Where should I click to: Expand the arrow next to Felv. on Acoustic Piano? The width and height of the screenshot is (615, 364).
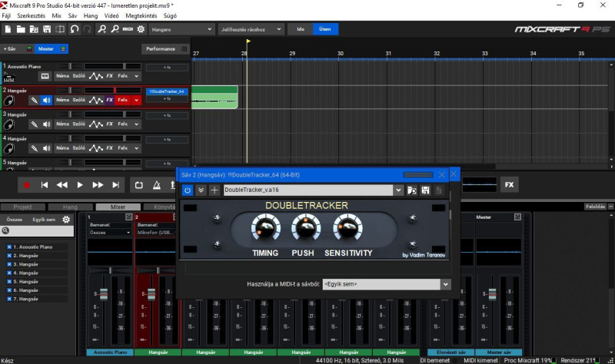tap(137, 76)
